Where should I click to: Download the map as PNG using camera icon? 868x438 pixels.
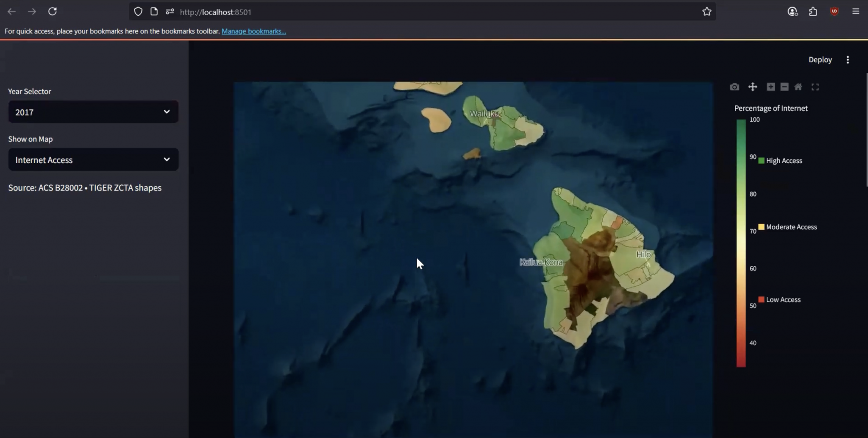pos(734,86)
